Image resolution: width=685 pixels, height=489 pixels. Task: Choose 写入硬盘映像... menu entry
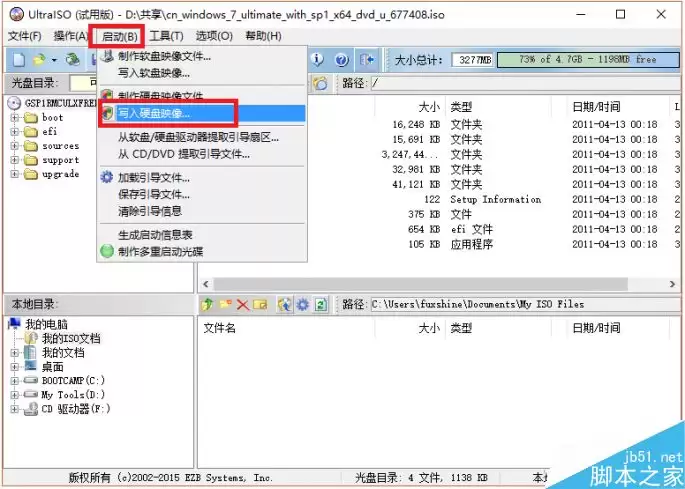202,114
